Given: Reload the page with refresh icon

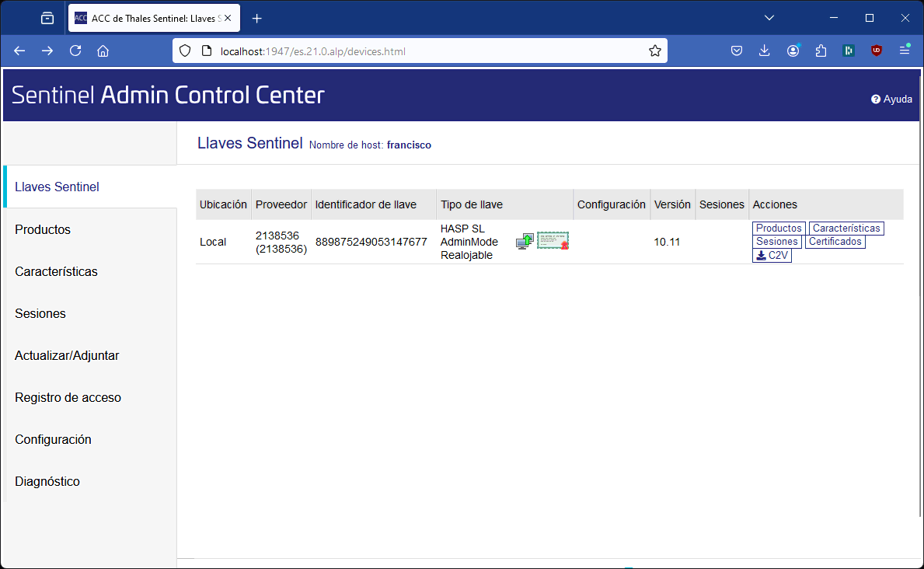Looking at the screenshot, I should 75,51.
